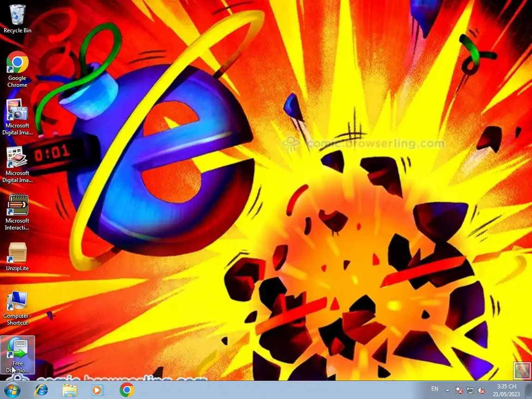
Task: Open Windows Explorer from the taskbar
Action: tap(70, 390)
